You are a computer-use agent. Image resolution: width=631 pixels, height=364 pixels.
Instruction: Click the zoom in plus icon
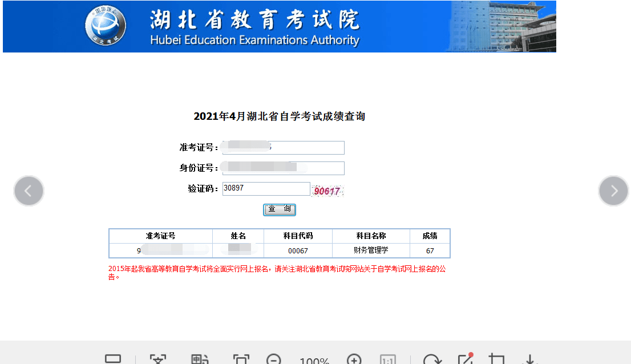coord(354,359)
